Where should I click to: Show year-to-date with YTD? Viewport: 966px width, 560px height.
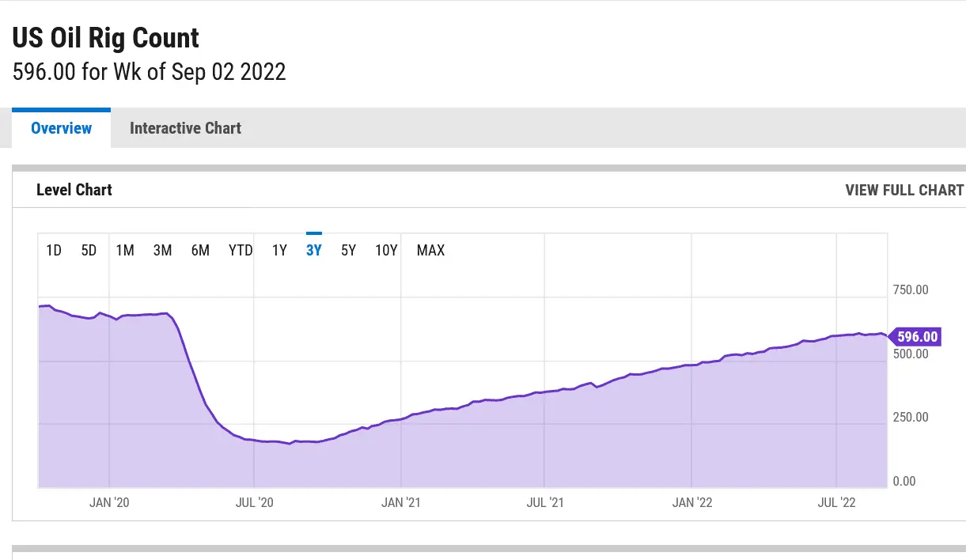pos(241,251)
